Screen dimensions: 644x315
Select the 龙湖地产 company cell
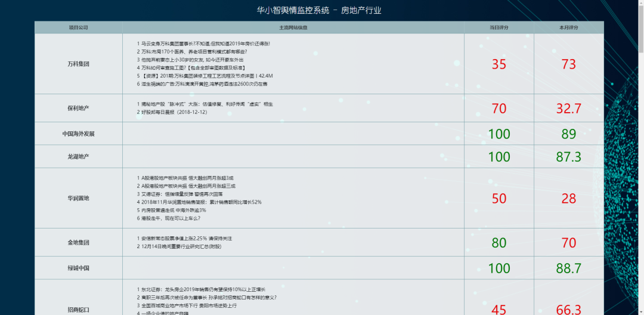[79, 156]
